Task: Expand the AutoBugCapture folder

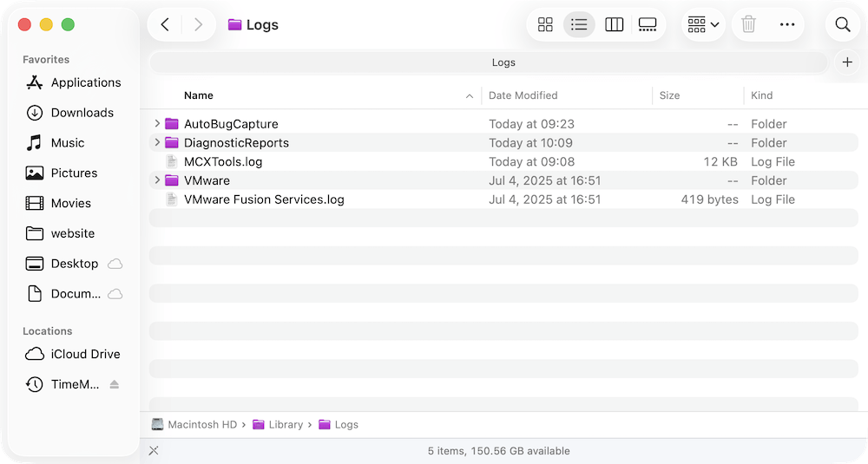Action: coord(157,123)
